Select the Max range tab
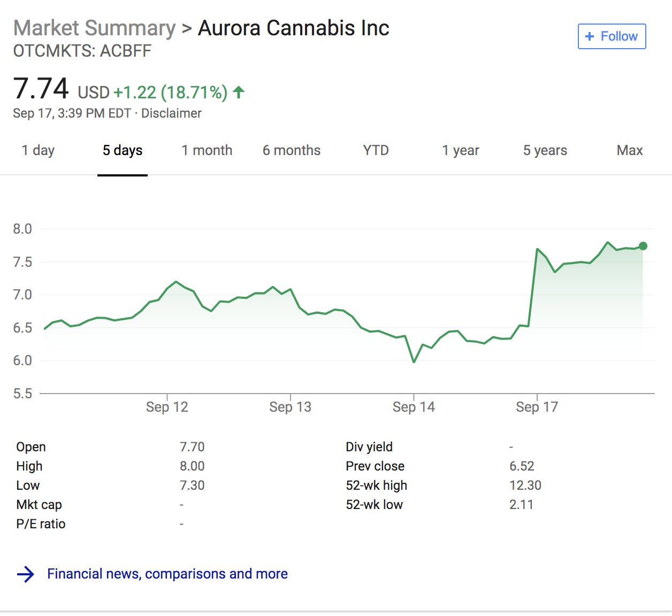The width and height of the screenshot is (672, 616). pyautogui.click(x=629, y=150)
